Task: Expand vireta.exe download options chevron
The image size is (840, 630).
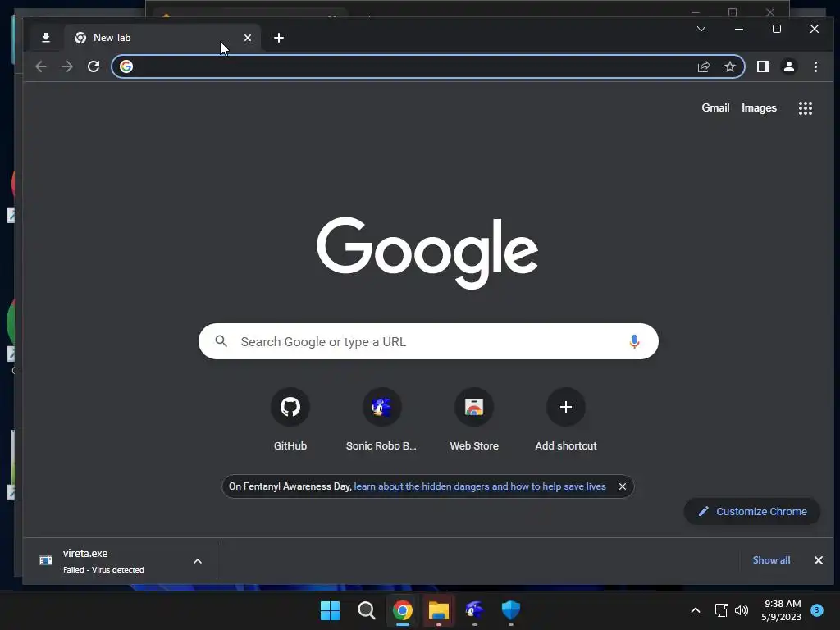Action: (x=198, y=561)
